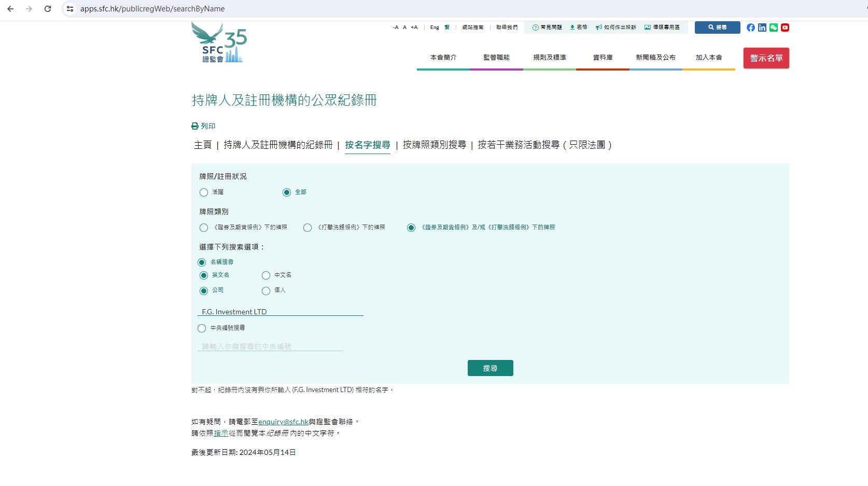Open the 資料庫 menu
Image resolution: width=868 pixels, height=486 pixels.
click(x=603, y=58)
